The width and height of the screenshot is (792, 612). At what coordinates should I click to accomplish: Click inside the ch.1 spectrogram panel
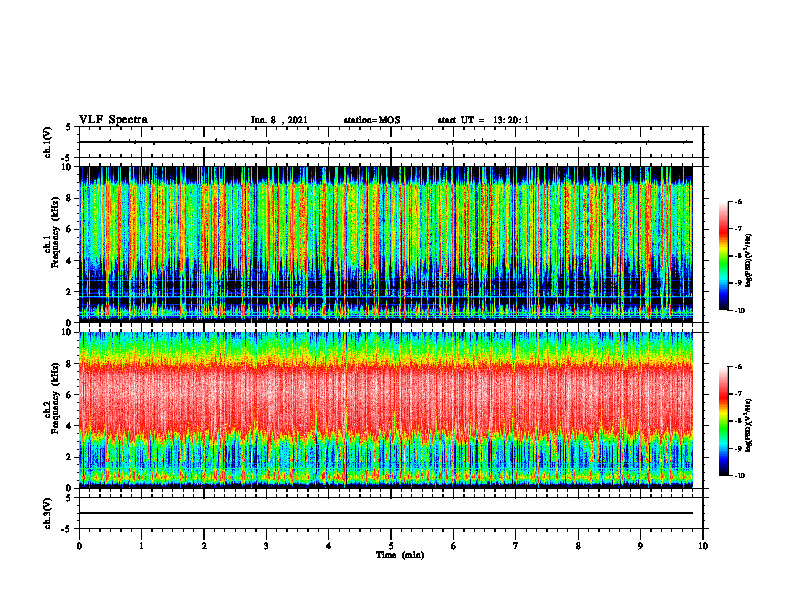click(386, 244)
